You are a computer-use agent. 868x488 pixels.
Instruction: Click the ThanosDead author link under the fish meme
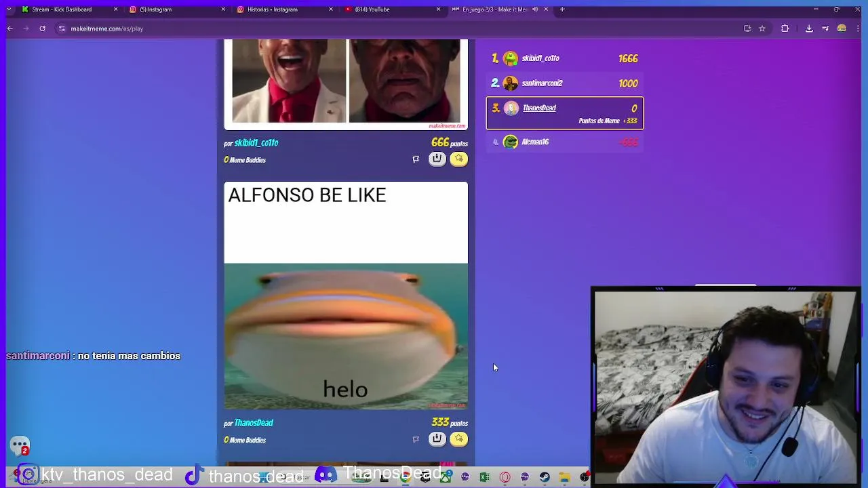coord(254,423)
